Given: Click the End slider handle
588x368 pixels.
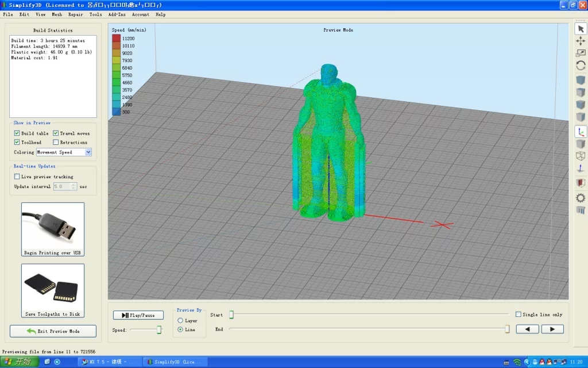Looking at the screenshot, I should click(x=507, y=329).
